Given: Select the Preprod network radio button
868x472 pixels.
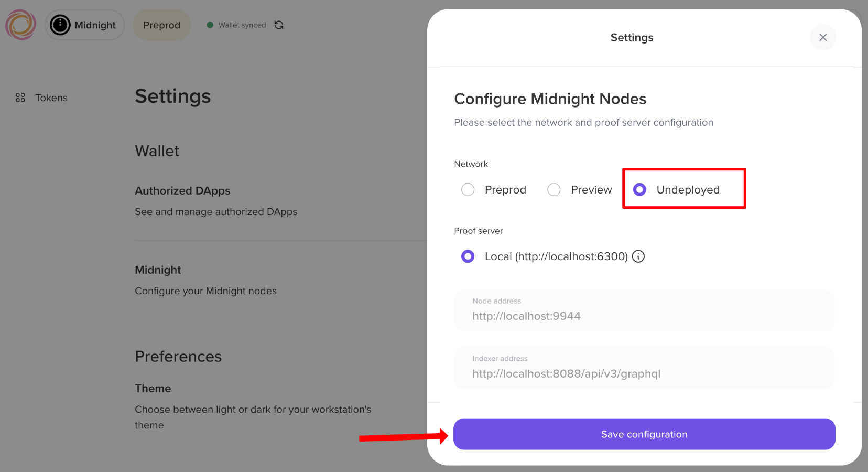Looking at the screenshot, I should [468, 189].
